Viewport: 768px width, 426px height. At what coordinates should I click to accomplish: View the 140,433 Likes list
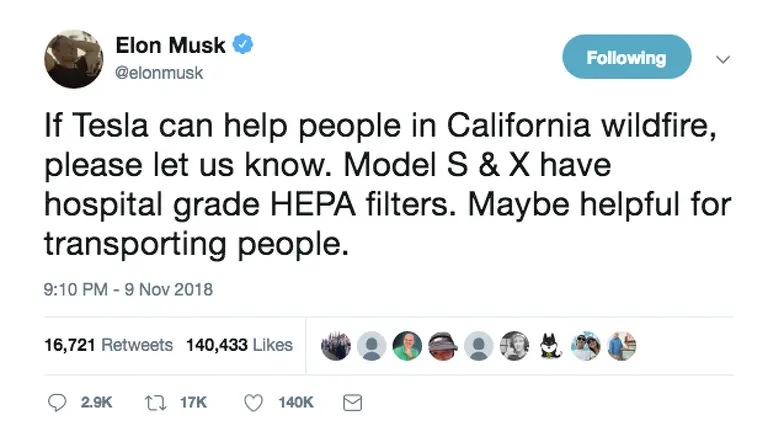pos(239,345)
